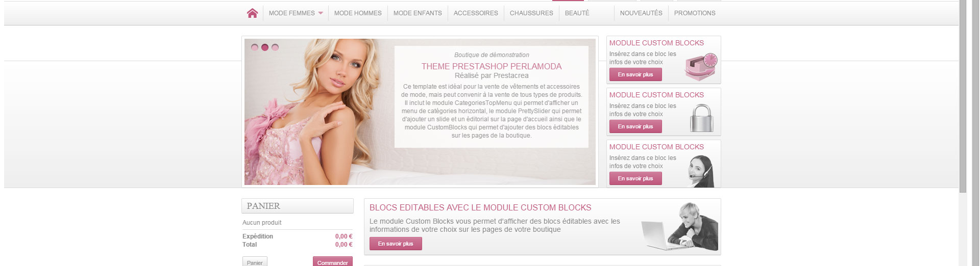
Task: Click the headset support woman icon
Action: pos(701,171)
